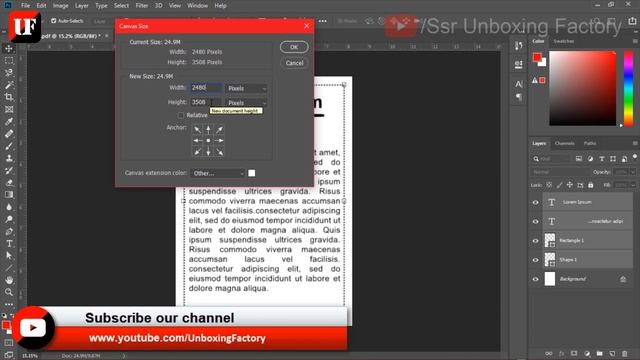This screenshot has width=640, height=360.
Task: Select the Zoom tool
Action: tap(9, 292)
